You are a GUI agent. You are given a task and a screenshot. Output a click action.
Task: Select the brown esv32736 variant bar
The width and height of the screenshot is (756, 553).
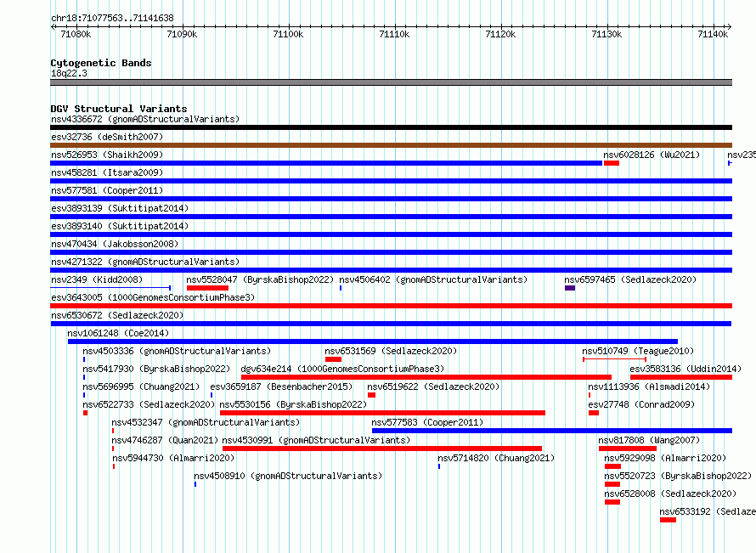pyautogui.click(x=391, y=145)
